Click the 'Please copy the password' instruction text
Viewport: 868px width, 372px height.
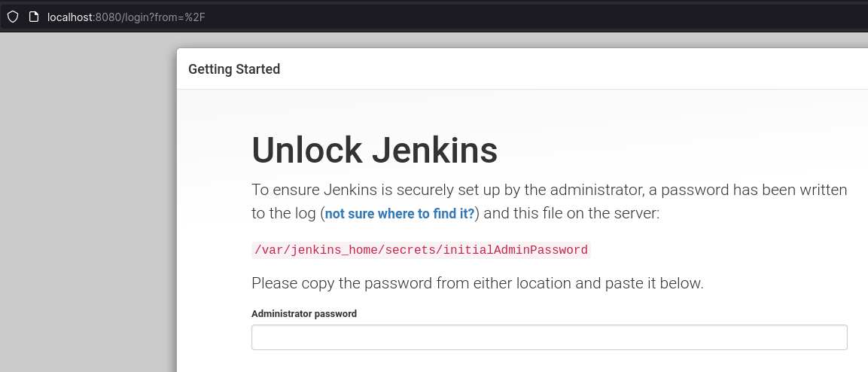click(477, 283)
